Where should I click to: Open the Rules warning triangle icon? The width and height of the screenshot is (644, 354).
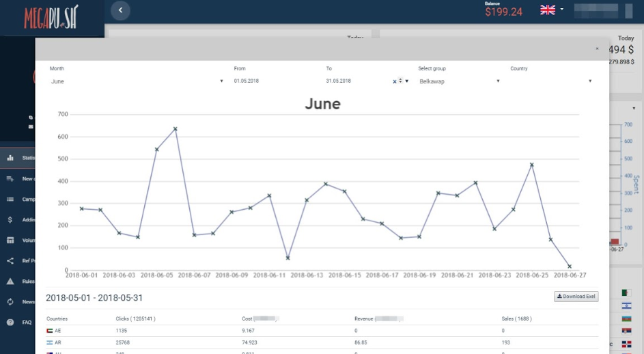[x=10, y=281]
